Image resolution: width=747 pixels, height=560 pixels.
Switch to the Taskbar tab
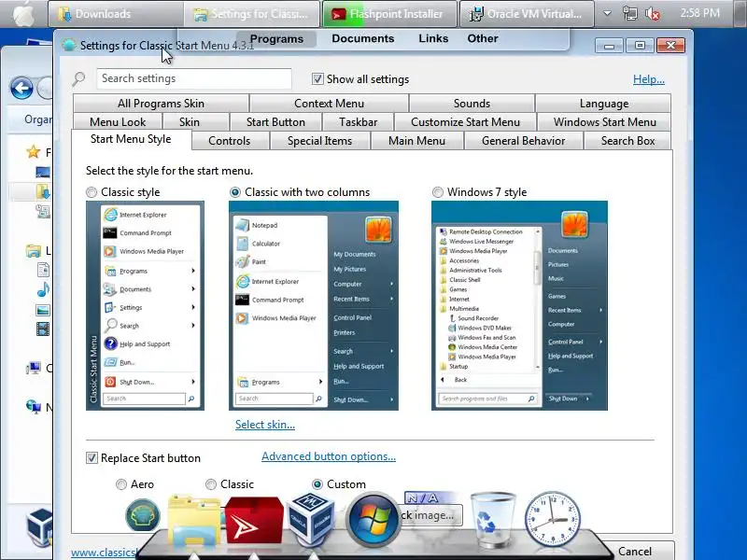click(x=358, y=122)
